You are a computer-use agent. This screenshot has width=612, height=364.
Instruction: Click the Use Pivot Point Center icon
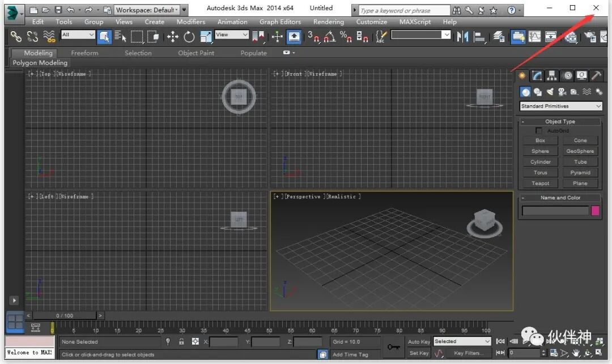tap(258, 37)
